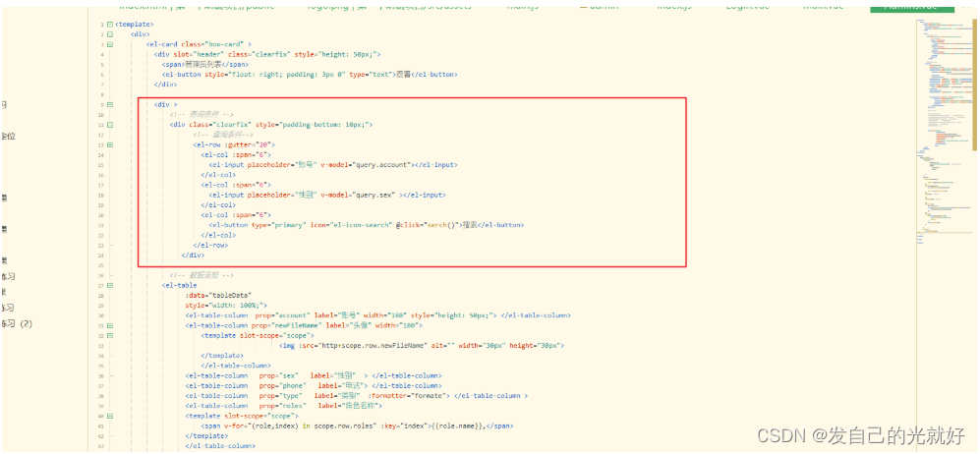Click the query.account el-input line
Image resolution: width=980 pixels, height=454 pixels.
pyautogui.click(x=333, y=165)
